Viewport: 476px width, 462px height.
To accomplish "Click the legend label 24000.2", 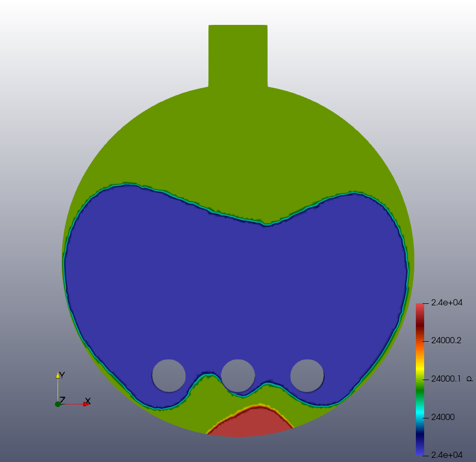I will [x=446, y=341].
